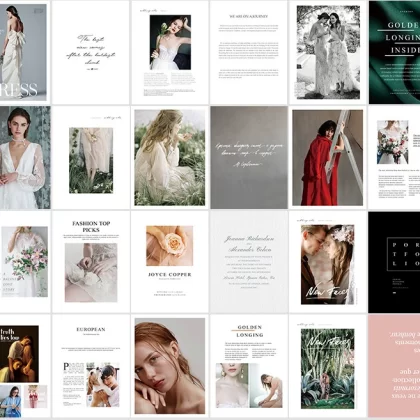The width and height of the screenshot is (420, 420).
Task: Open the FASHION TOP PICKS page
Action: coord(91,262)
